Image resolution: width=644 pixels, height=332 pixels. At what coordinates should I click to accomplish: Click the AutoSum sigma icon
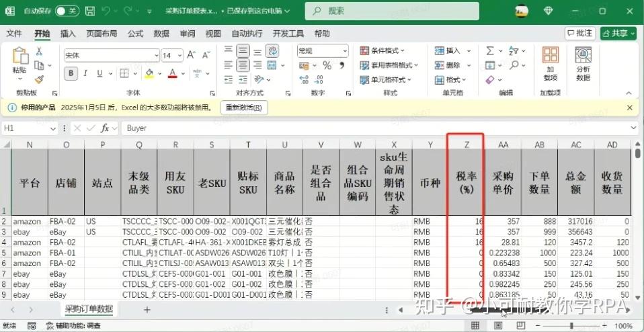click(490, 51)
